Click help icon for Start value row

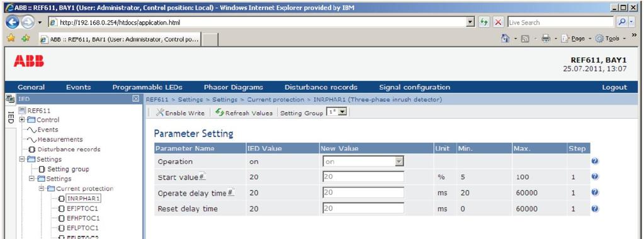[x=595, y=177]
